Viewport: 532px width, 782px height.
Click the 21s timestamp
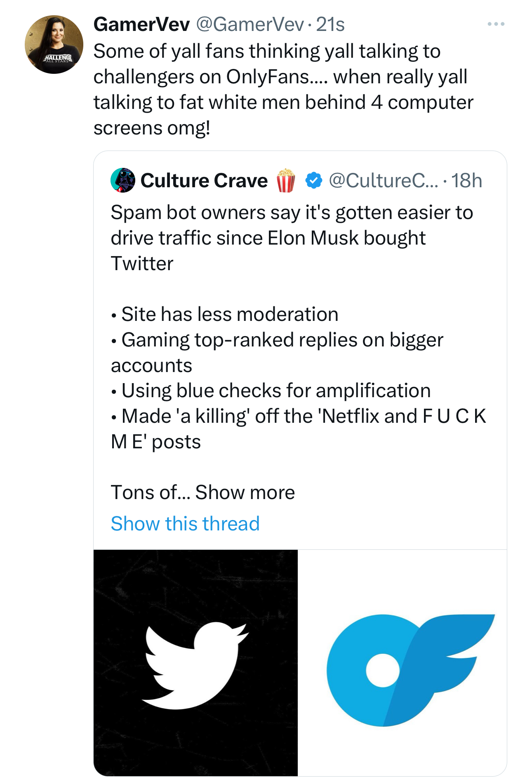tap(330, 24)
